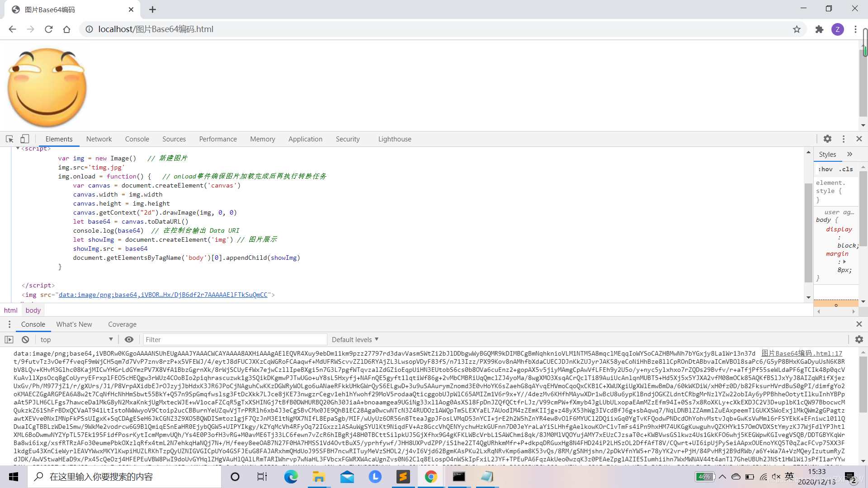Click the smiley emoji image

coord(47,87)
